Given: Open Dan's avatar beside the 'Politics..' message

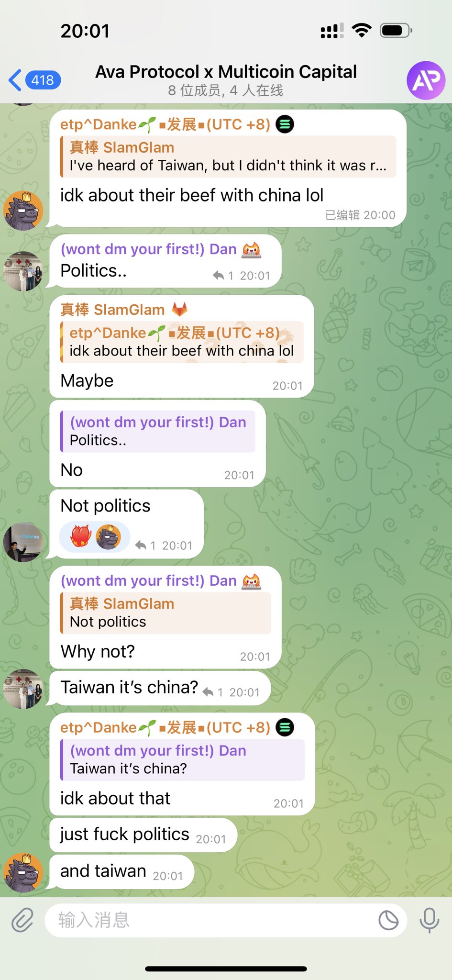Looking at the screenshot, I should pyautogui.click(x=23, y=271).
